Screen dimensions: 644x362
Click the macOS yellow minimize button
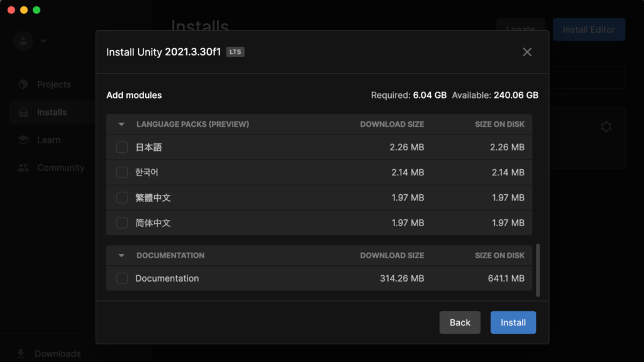pos(24,10)
